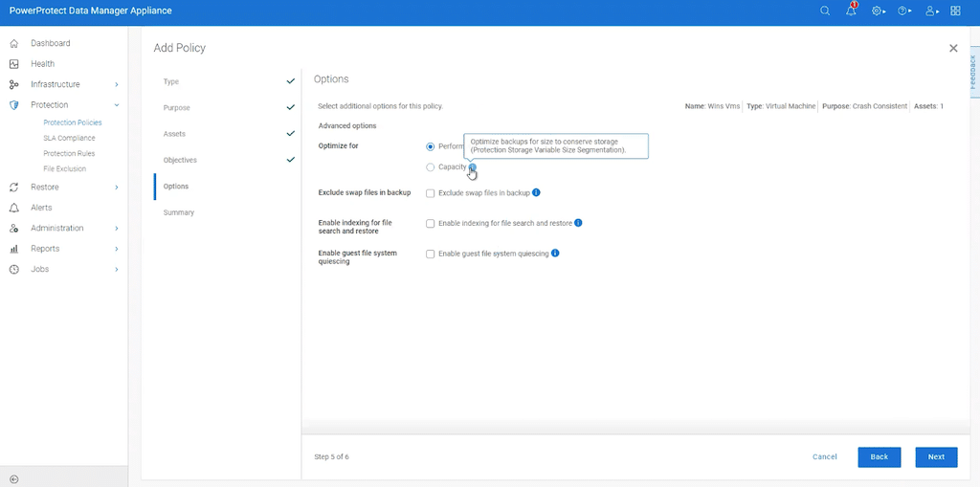Click the Health monitor icon
The height and width of the screenshot is (487, 980).
click(14, 64)
